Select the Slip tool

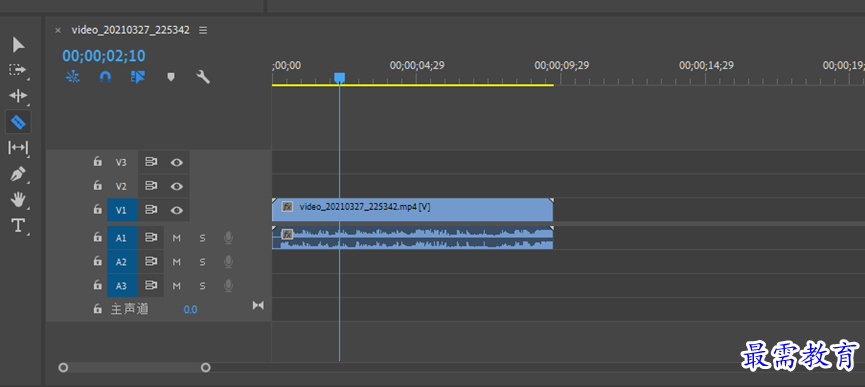pos(18,148)
